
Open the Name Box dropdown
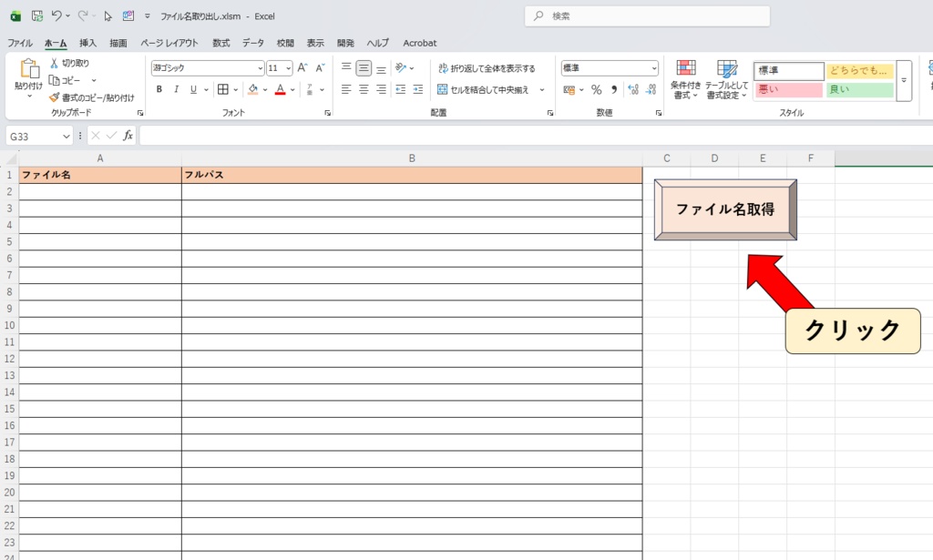pos(66,137)
